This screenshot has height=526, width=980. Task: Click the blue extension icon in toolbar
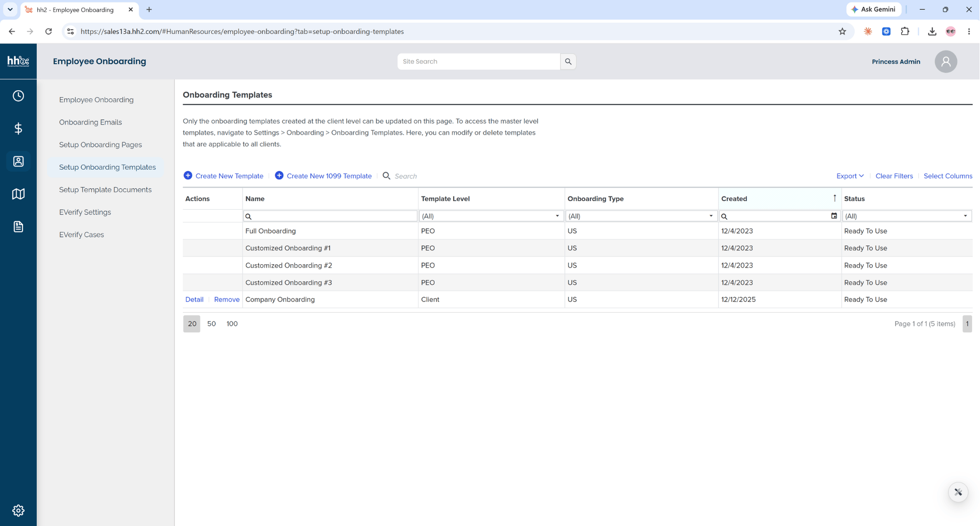[886, 31]
